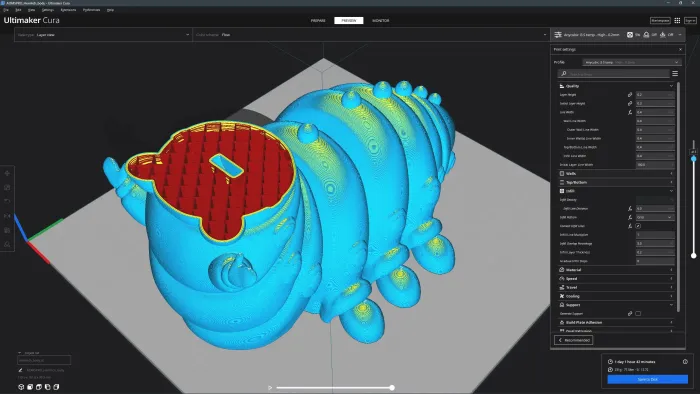Open the Infill Pattern dropdown

655,217
